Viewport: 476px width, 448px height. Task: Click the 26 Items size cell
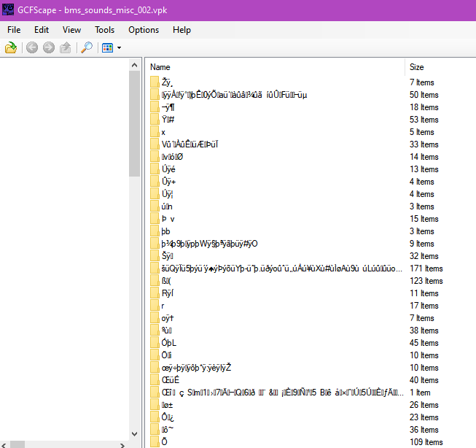424,405
